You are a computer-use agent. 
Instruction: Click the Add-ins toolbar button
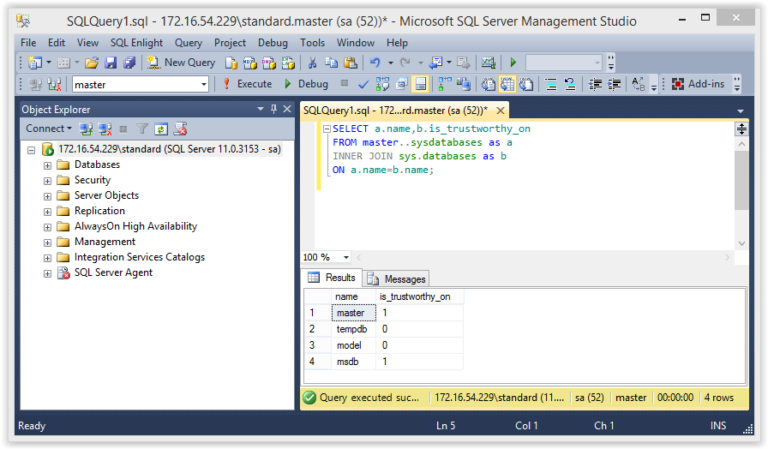(x=698, y=84)
